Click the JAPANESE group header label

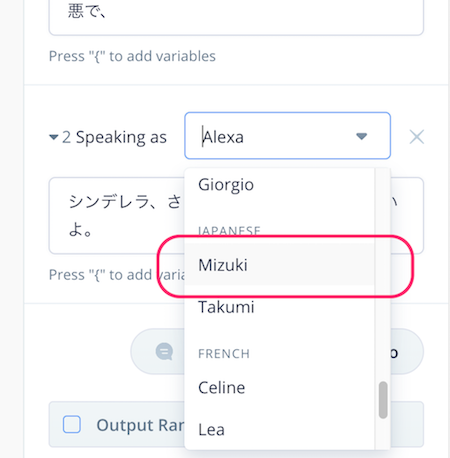tap(229, 231)
